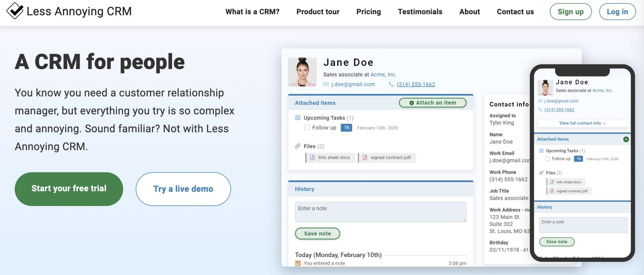This screenshot has width=644, height=275.
Task: Click the Attached items header in phone mockup
Action: tap(583, 139)
